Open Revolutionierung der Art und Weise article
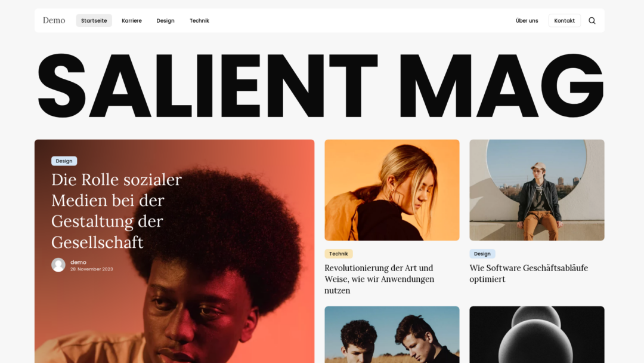Image resolution: width=644 pixels, height=363 pixels. (379, 279)
